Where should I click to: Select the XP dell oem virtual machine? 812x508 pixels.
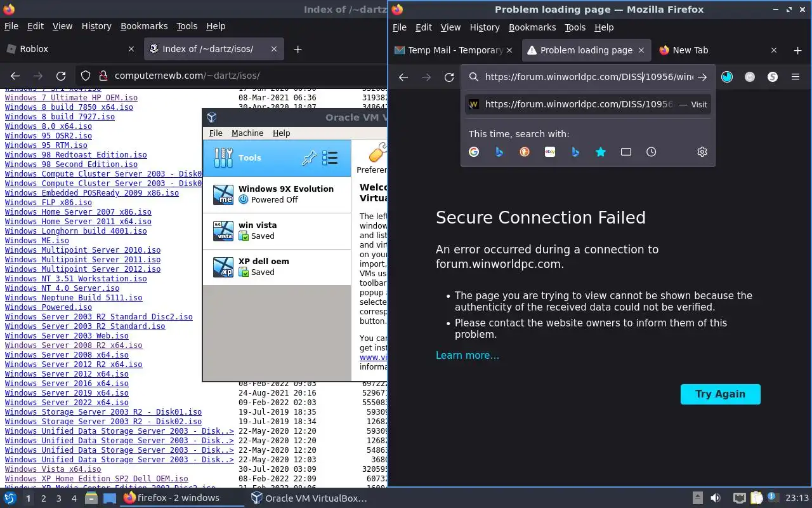click(x=277, y=267)
